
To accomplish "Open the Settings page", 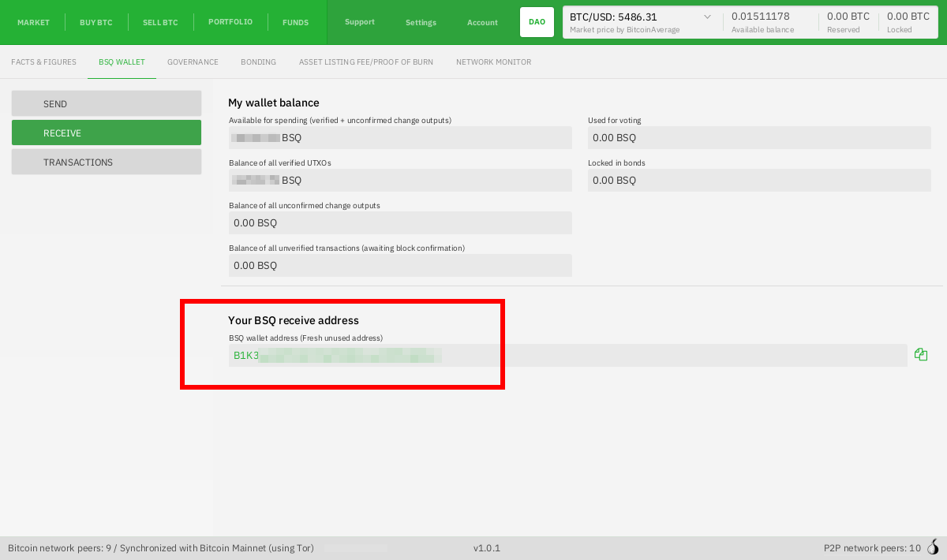I will click(421, 22).
